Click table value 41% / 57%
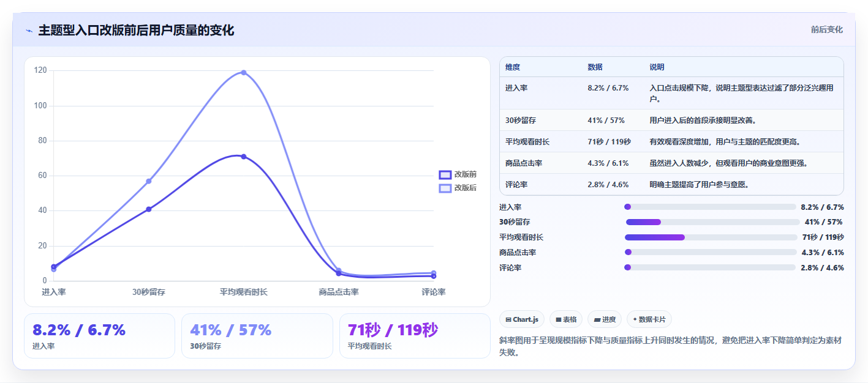 [606, 120]
